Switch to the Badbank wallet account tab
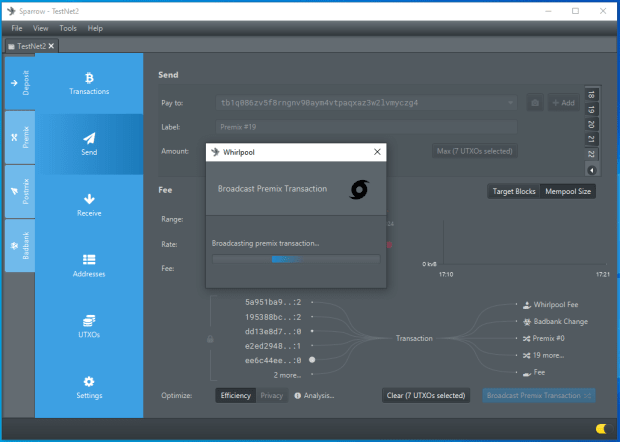Viewport: 620px width, 442px height. tap(20, 246)
